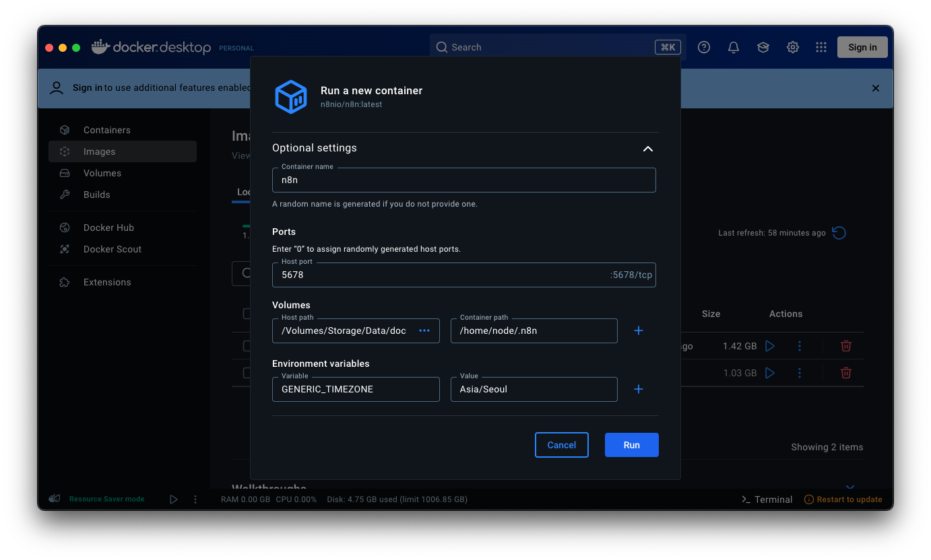Click the RAM 0.00 GB status entry
Image resolution: width=931 pixels, height=560 pixels.
point(245,499)
